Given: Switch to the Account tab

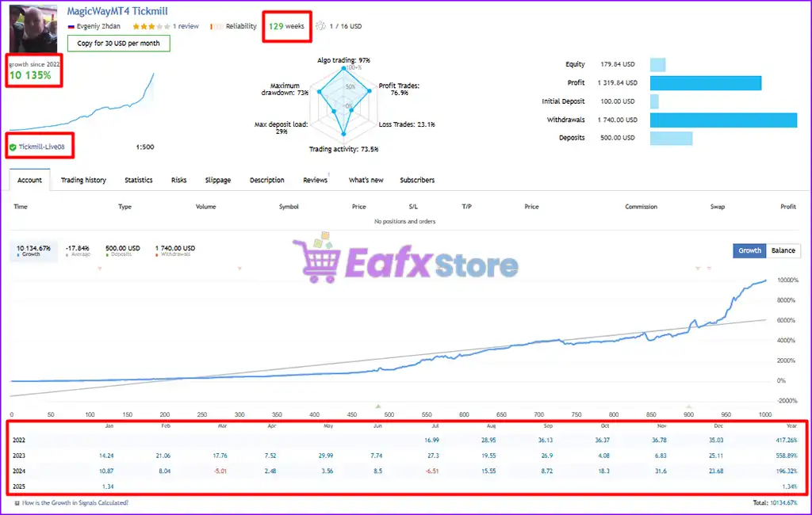Looking at the screenshot, I should 29,180.
